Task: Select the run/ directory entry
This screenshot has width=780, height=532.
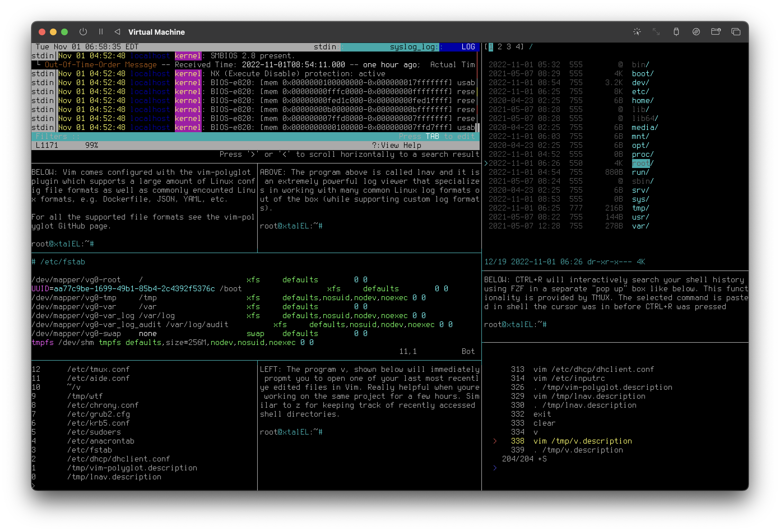Action: 640,172
